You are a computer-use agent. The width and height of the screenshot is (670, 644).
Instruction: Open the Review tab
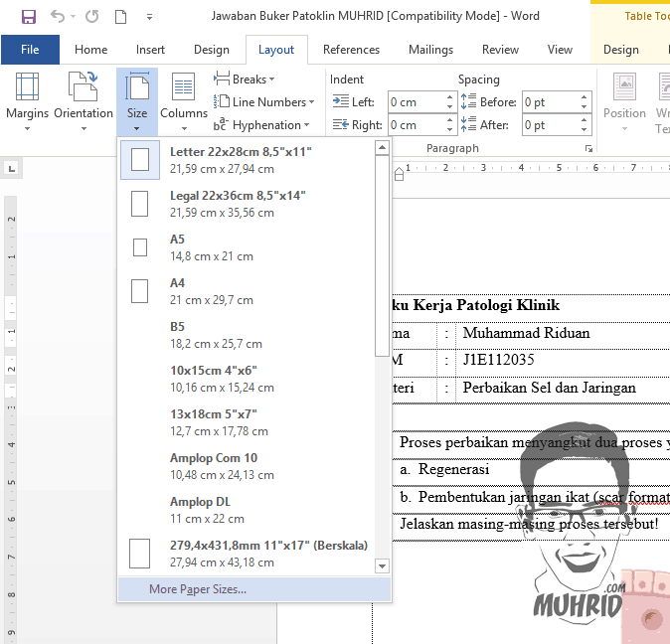click(500, 50)
